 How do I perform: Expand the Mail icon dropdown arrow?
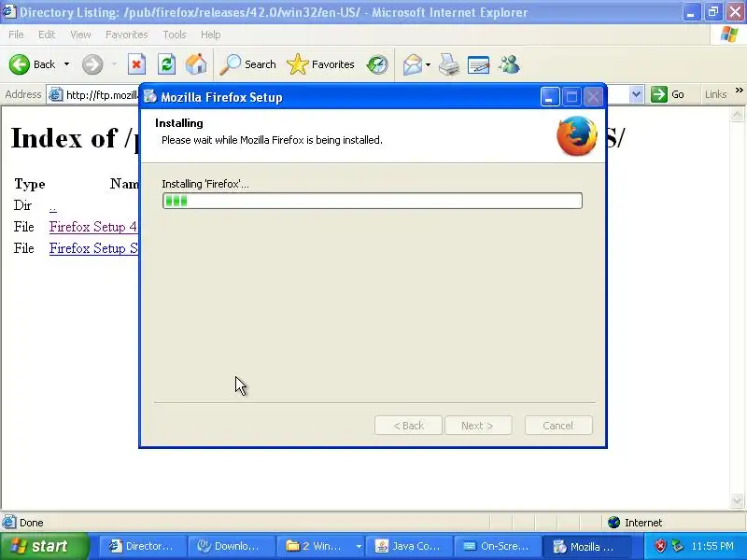point(428,64)
